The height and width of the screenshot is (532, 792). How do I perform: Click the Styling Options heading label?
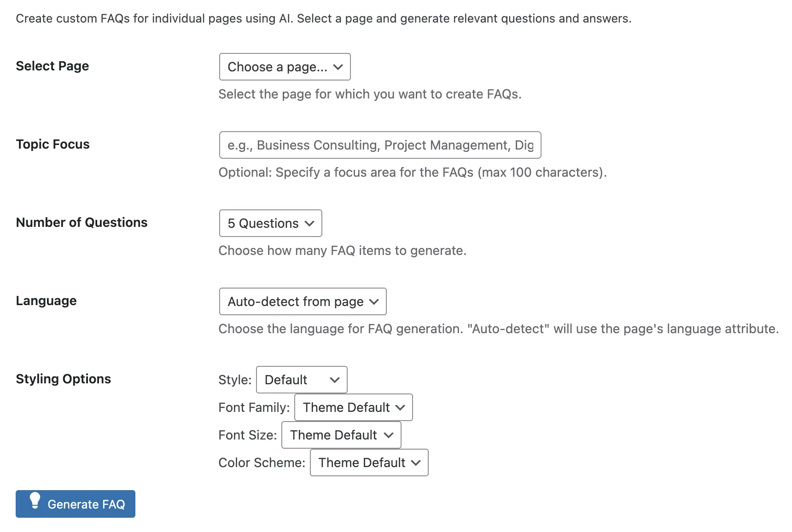[64, 379]
